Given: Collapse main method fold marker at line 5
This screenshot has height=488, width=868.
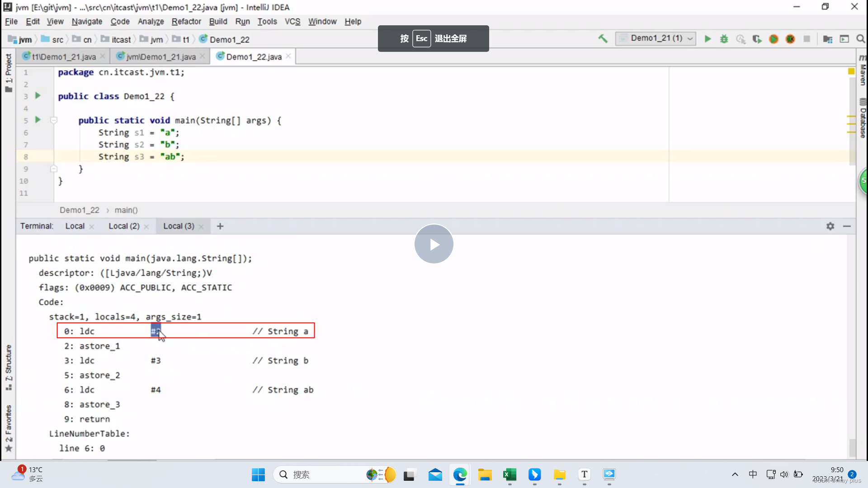Looking at the screenshot, I should (54, 120).
